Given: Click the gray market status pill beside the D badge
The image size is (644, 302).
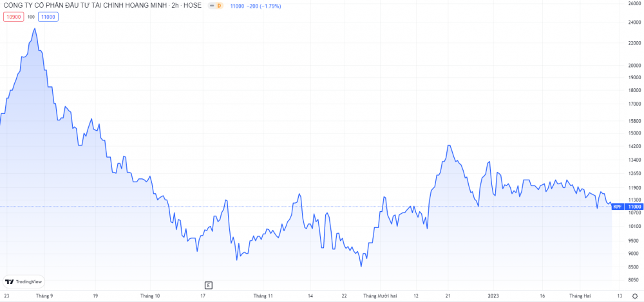Looking at the screenshot, I should pos(212,6).
